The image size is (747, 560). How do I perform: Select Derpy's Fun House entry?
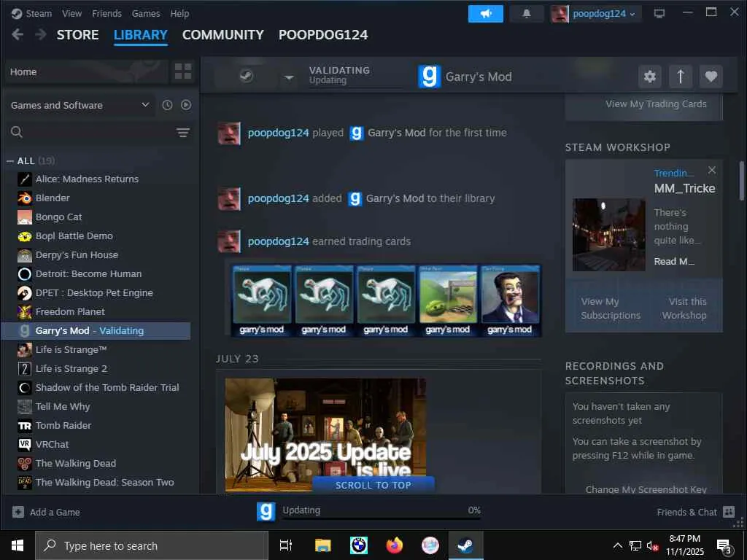96,255
